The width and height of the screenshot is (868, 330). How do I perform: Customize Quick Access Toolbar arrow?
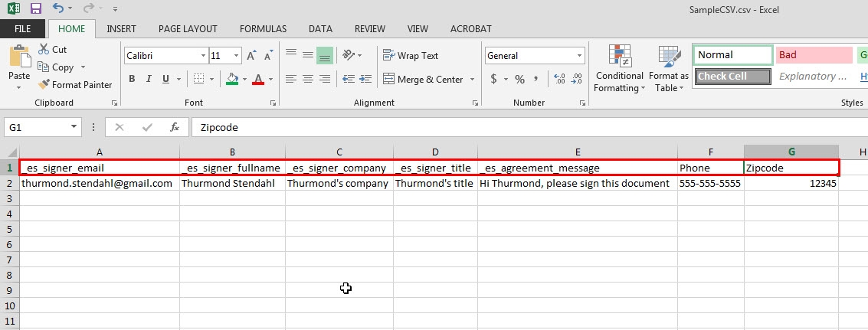pyautogui.click(x=115, y=9)
